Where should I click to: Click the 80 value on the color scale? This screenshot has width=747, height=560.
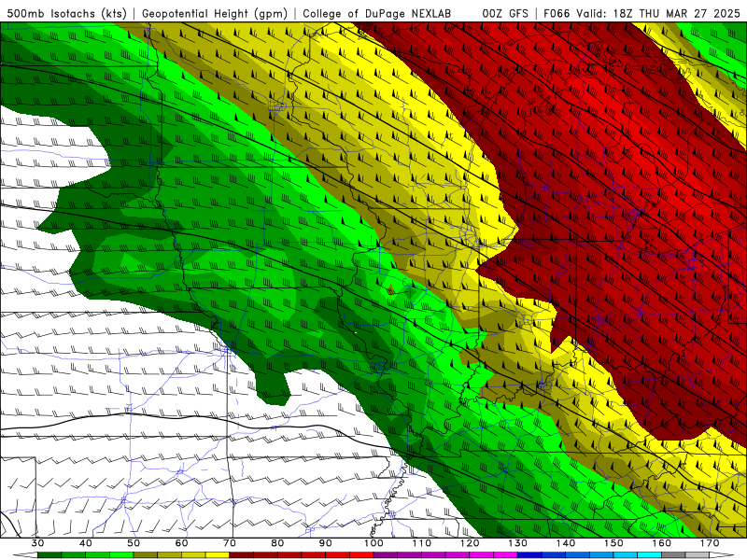(x=277, y=543)
